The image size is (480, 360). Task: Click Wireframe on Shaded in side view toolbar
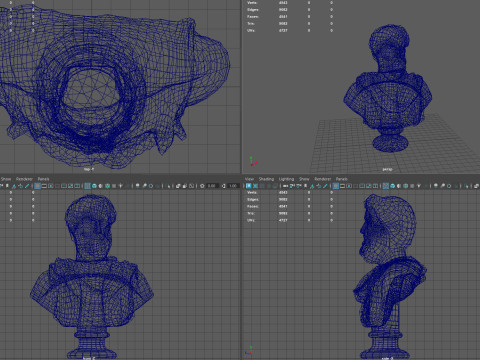[406, 186]
